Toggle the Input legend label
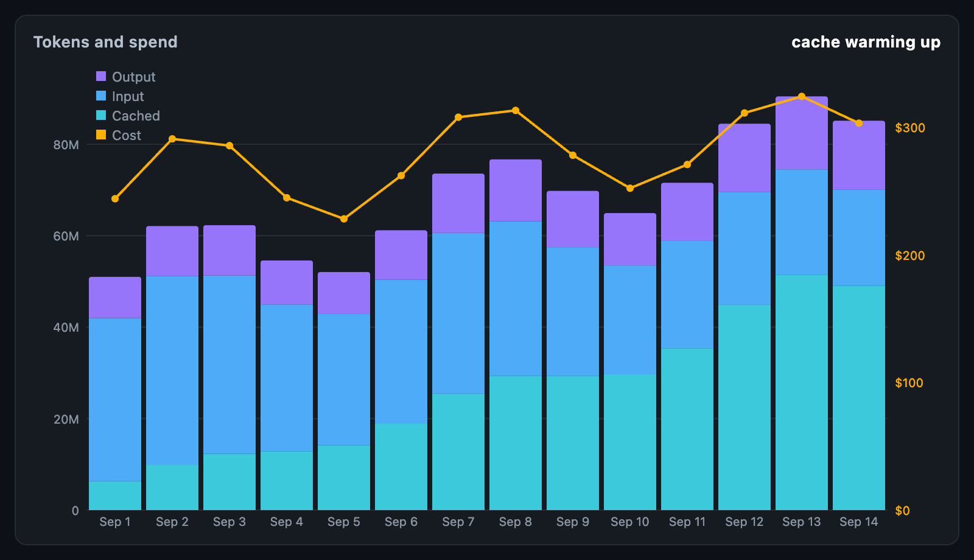 tap(128, 96)
